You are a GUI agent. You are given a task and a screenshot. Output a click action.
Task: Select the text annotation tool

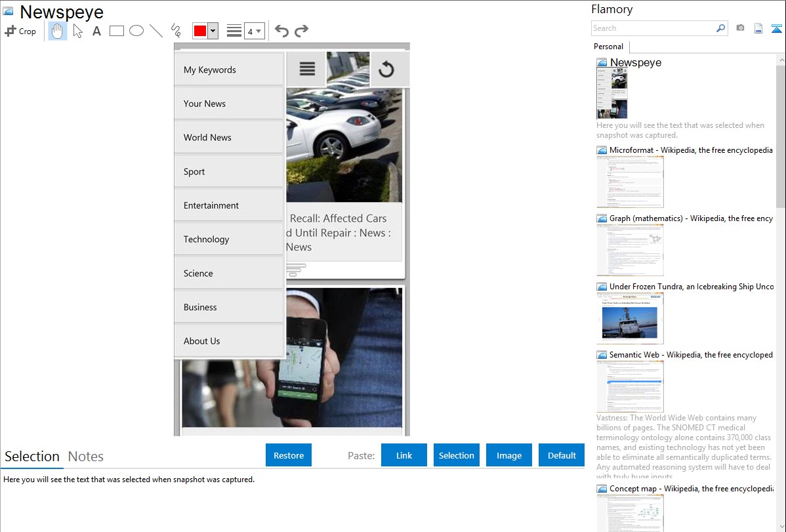(x=96, y=31)
